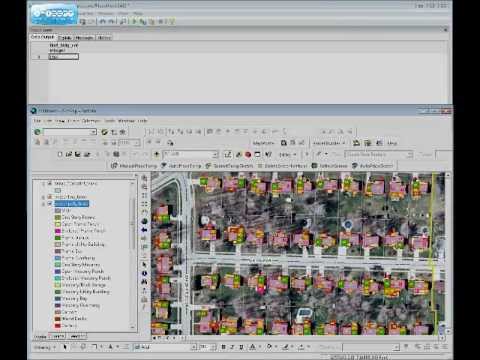Click the Save map disk icon

(78, 154)
